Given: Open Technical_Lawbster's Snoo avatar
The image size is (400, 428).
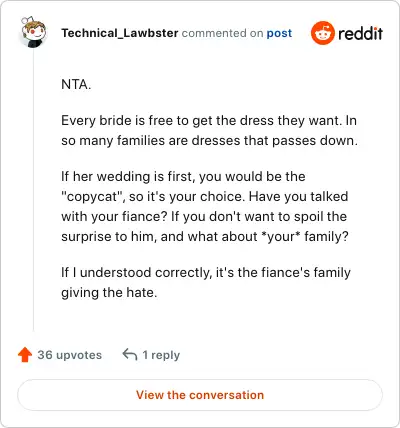Looking at the screenshot, I should tap(33, 32).
